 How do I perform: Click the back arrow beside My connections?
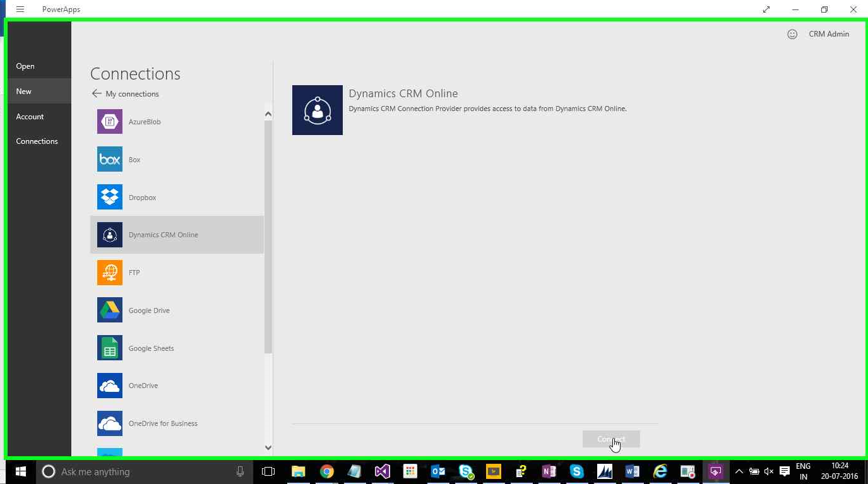(97, 93)
